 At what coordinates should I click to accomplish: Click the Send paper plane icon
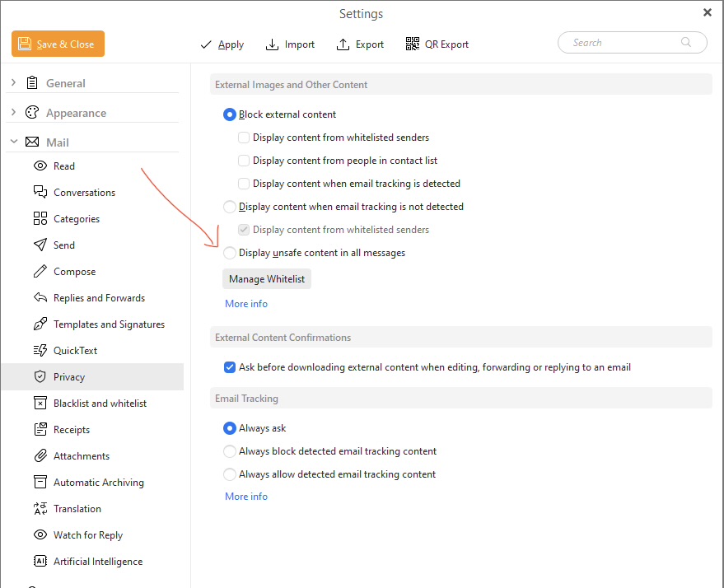40,245
